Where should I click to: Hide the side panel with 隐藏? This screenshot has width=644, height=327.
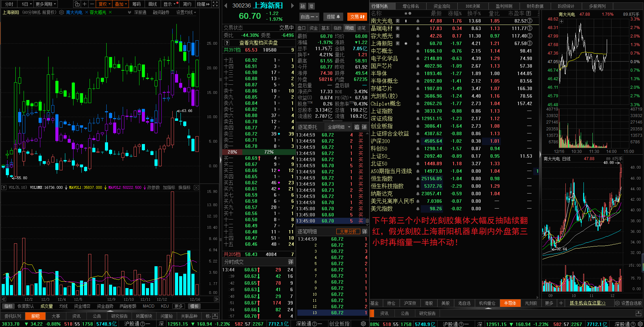pyautogui.click(x=203, y=4)
